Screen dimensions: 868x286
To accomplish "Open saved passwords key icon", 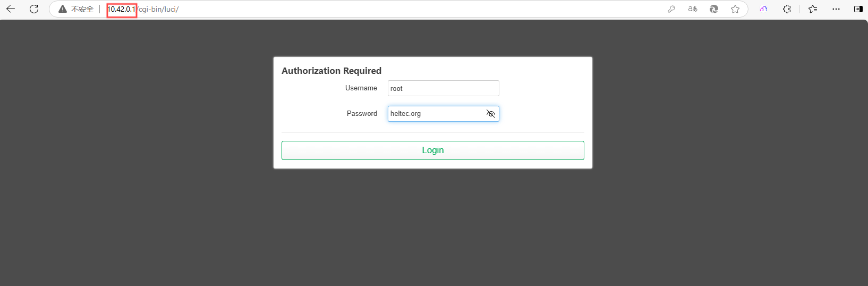I will pos(671,9).
